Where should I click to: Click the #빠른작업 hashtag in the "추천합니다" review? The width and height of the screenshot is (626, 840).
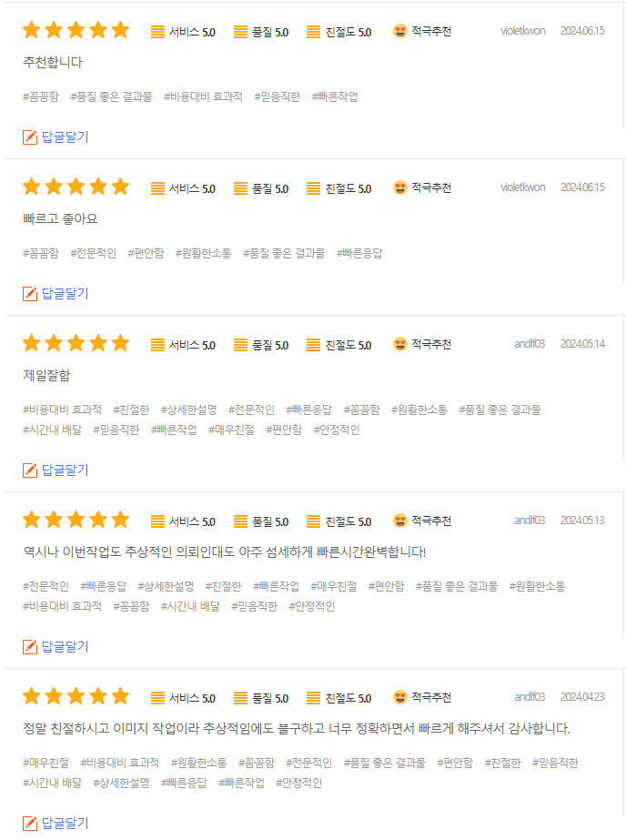(x=335, y=97)
